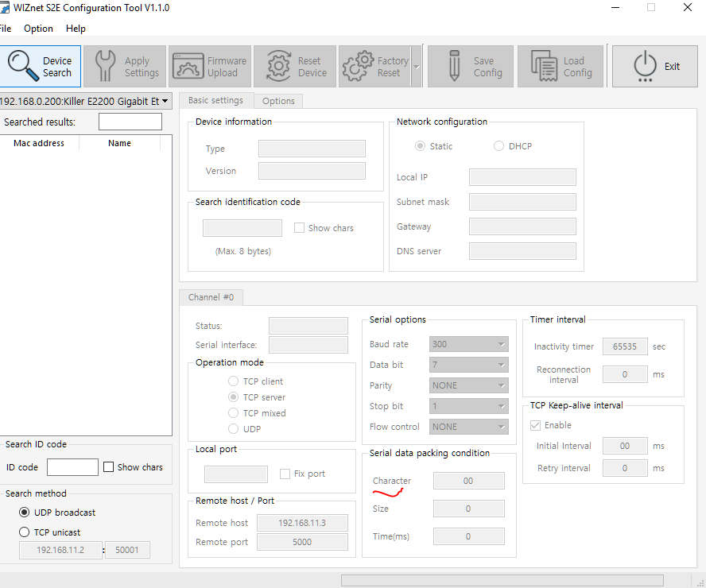The image size is (706, 588).
Task: Open the Factory Reset dropdown arrow
Action: point(417,67)
